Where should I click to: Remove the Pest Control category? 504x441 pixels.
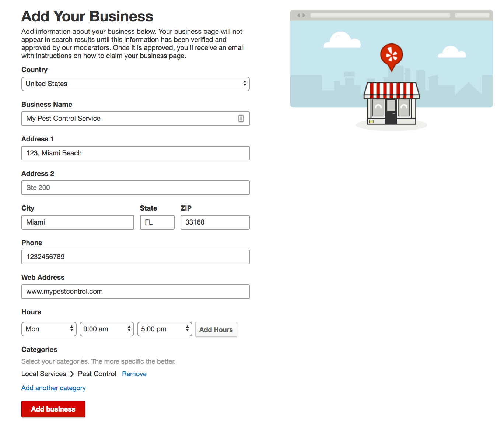pyautogui.click(x=134, y=374)
